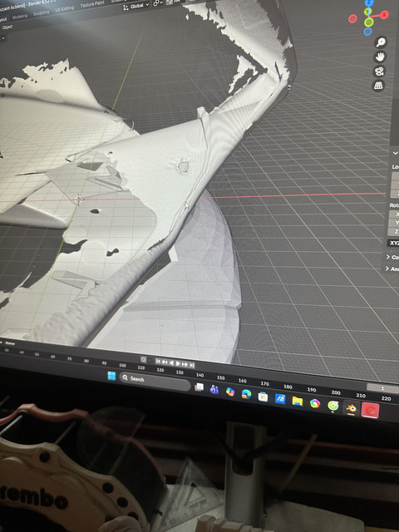This screenshot has width=399, height=532.
Task: Click the hand pan view icon
Action: click(x=380, y=57)
